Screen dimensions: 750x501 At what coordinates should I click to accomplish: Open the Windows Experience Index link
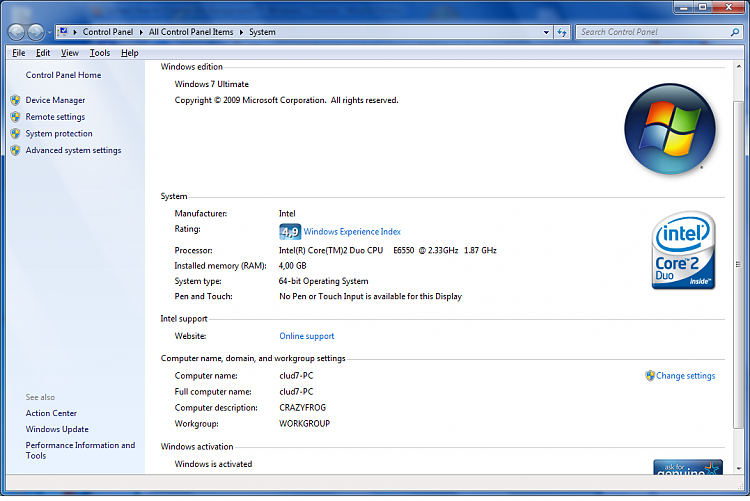coord(352,232)
